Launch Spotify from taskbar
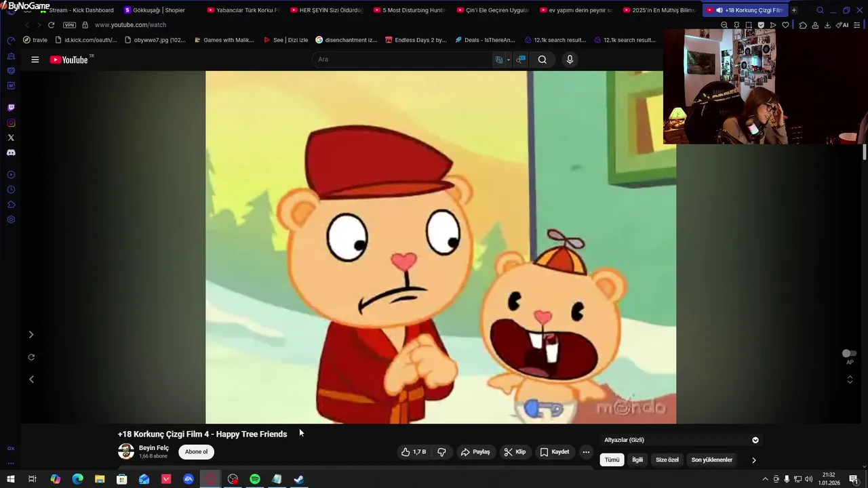 255,479
